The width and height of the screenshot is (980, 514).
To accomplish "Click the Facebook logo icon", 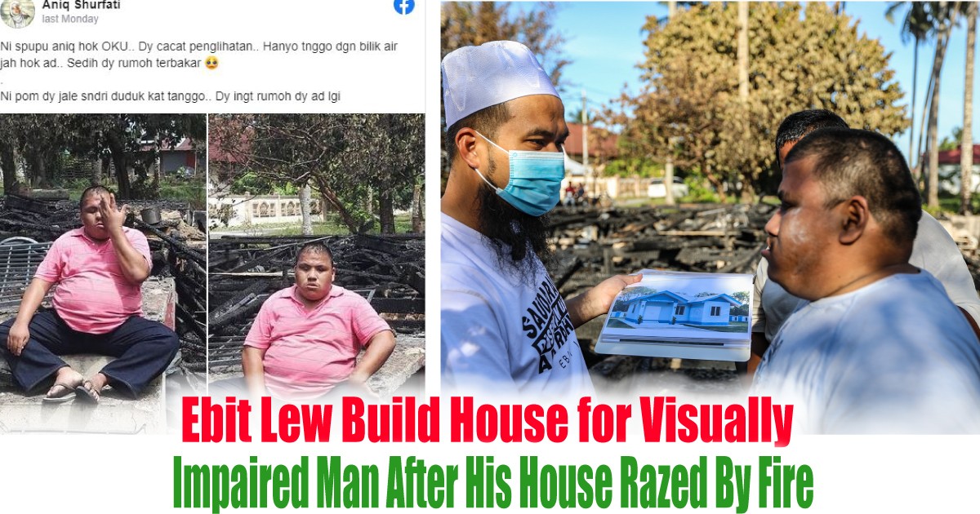I will tap(403, 6).
